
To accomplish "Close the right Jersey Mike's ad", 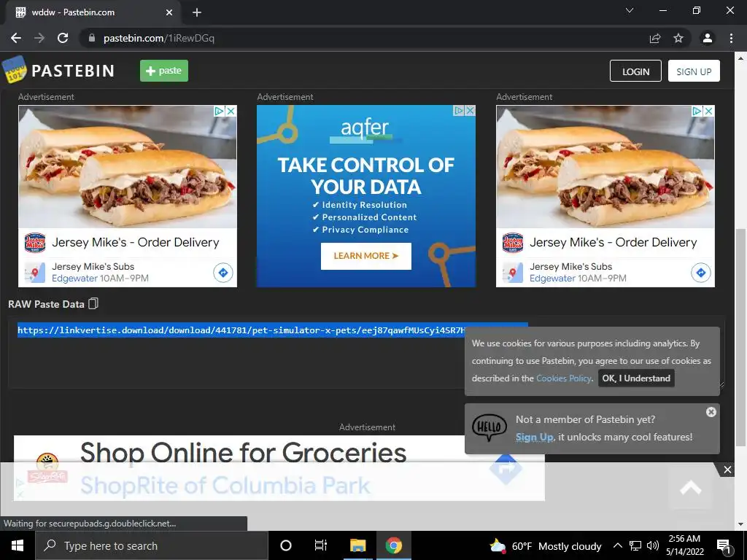I will (709, 111).
